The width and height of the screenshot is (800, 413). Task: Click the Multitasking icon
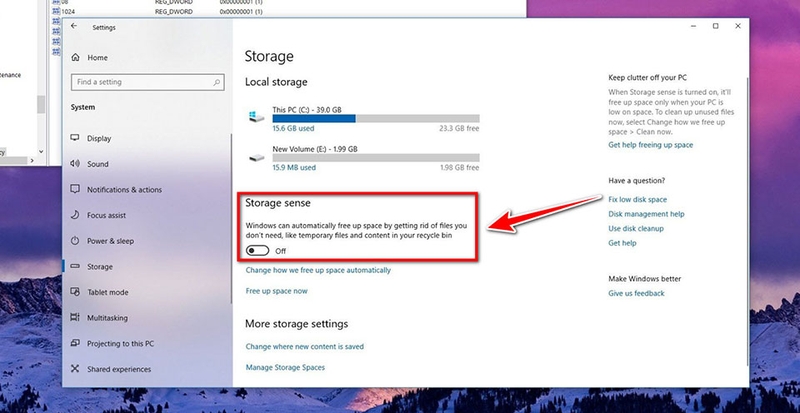pyautogui.click(x=75, y=318)
